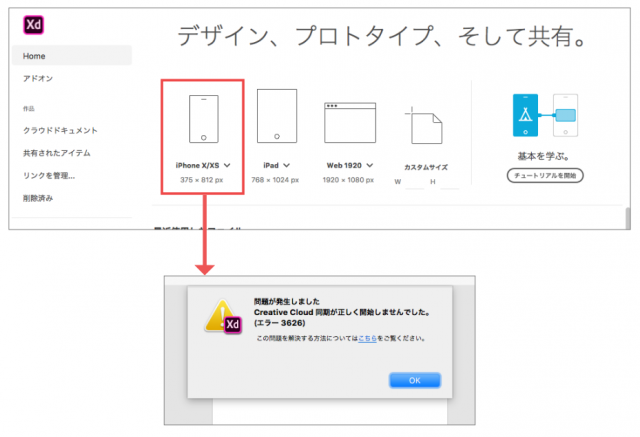Click the 基本を学ぶ。 heading
The height and width of the screenshot is (437, 640).
click(543, 156)
